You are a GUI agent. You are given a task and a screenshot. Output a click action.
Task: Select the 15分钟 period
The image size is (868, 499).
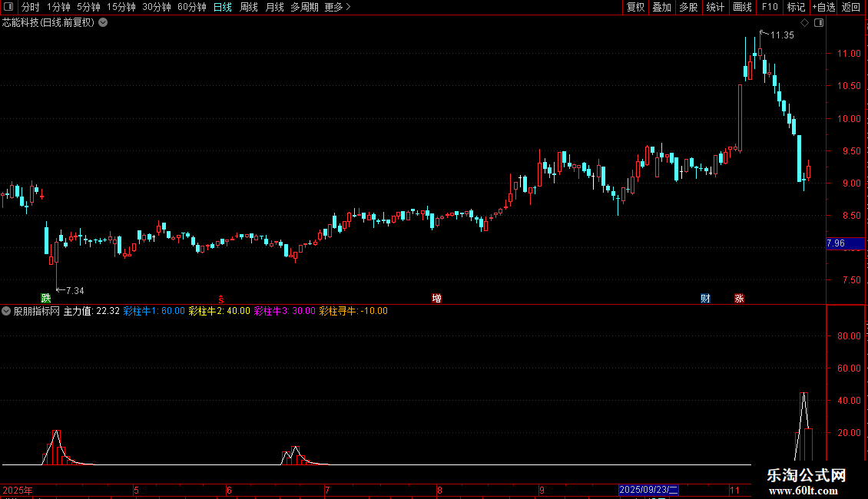(x=121, y=7)
